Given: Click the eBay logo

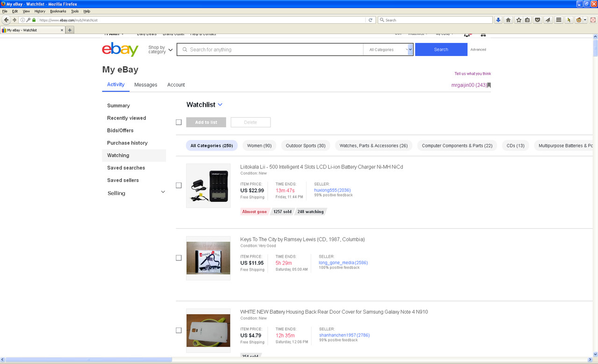Looking at the screenshot, I should pos(120,49).
